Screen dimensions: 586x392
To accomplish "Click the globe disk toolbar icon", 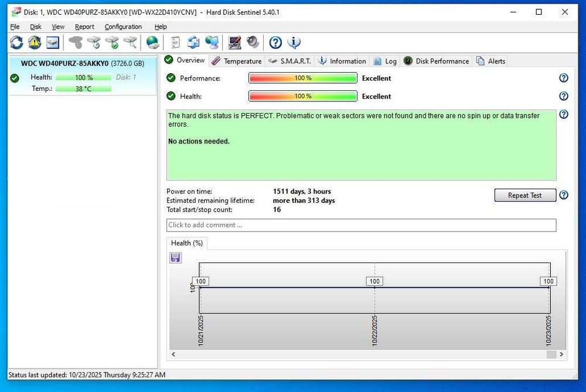I will 152,43.
